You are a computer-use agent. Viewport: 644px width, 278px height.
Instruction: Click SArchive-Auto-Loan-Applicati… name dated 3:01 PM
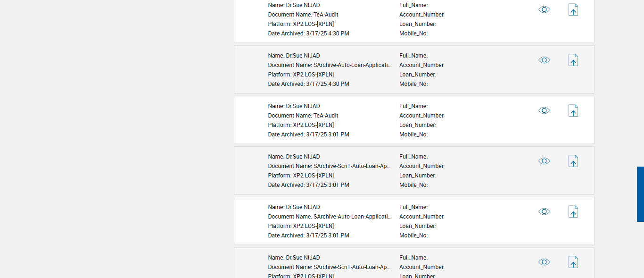pyautogui.click(x=352, y=217)
